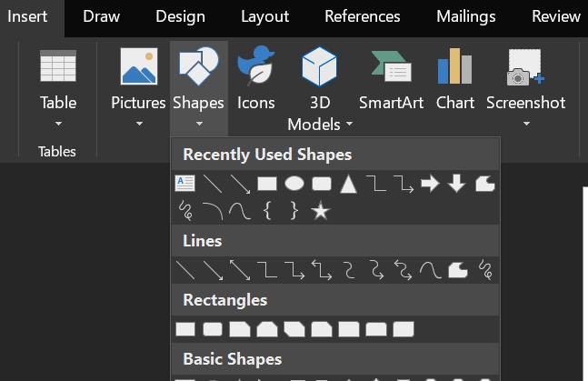The width and height of the screenshot is (588, 381).
Task: Pick Round Diagonal Corner rectangle
Action: pyautogui.click(x=404, y=329)
